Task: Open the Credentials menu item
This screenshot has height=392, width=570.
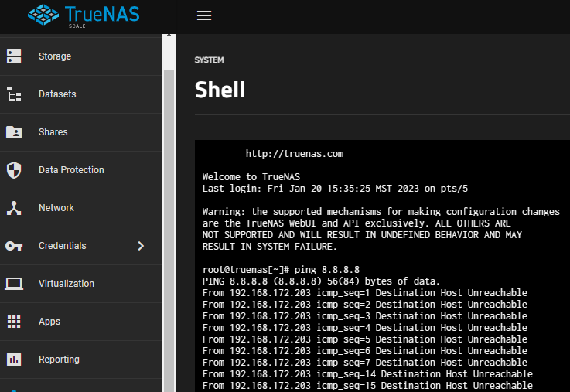Action: pos(81,246)
